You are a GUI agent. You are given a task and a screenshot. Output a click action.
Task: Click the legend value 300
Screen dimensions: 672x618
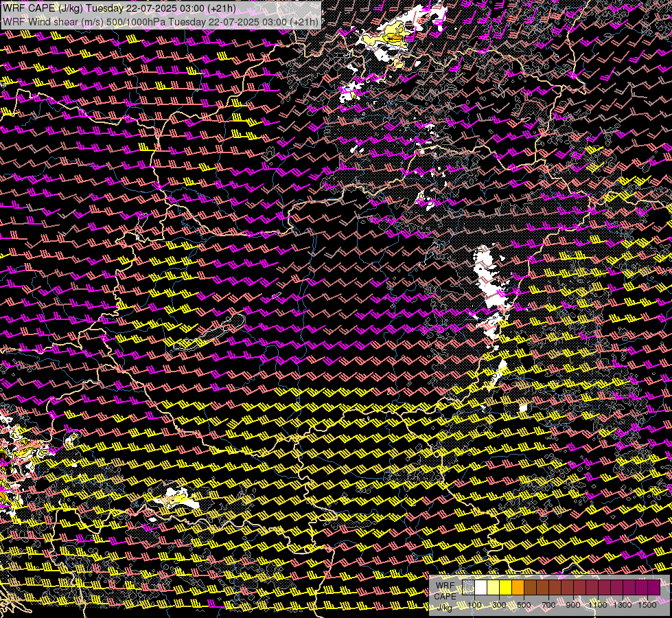pos(499,605)
